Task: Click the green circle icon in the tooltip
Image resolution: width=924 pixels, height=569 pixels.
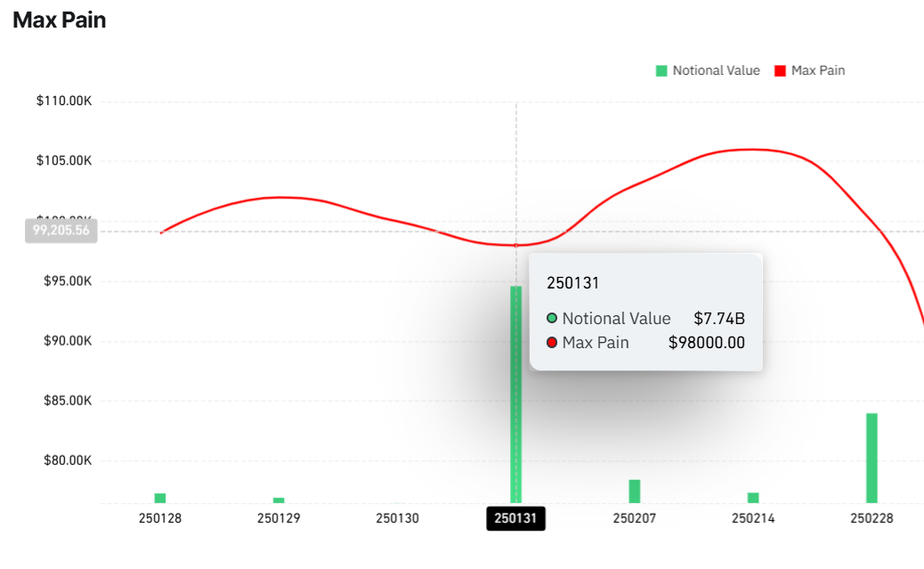Action: coord(552,318)
